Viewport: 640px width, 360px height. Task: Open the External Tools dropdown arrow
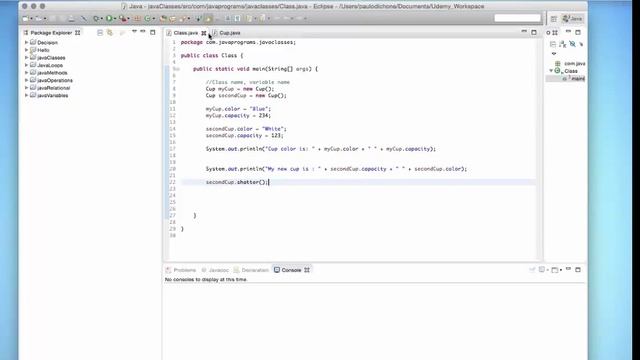[x=128, y=19]
